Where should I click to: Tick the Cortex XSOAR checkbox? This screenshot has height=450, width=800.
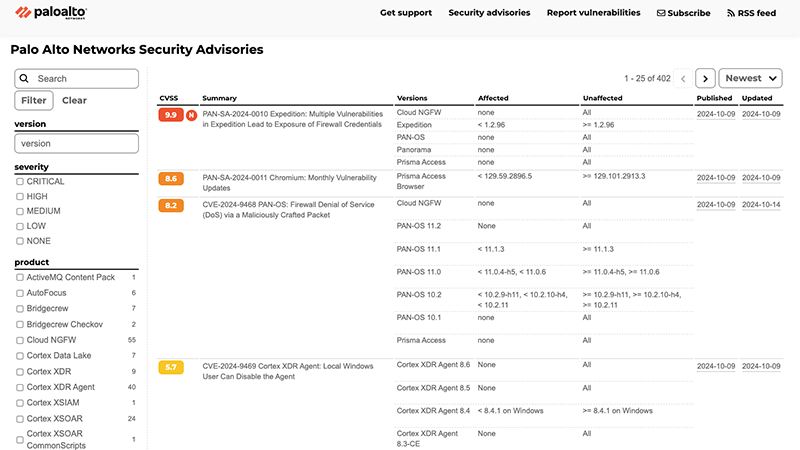pyautogui.click(x=20, y=419)
